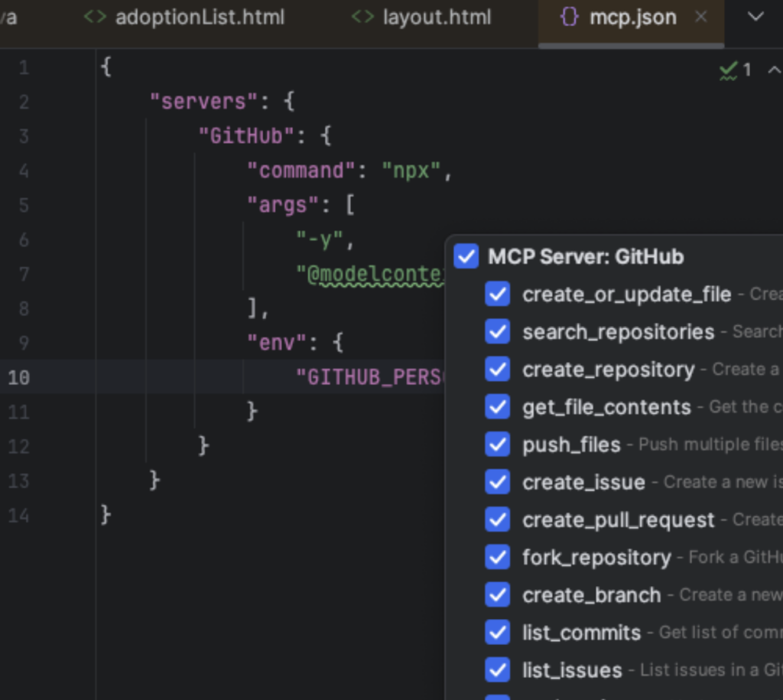783x700 pixels.
Task: Click the HTML icon on layout.html tab
Action: pyautogui.click(x=361, y=17)
